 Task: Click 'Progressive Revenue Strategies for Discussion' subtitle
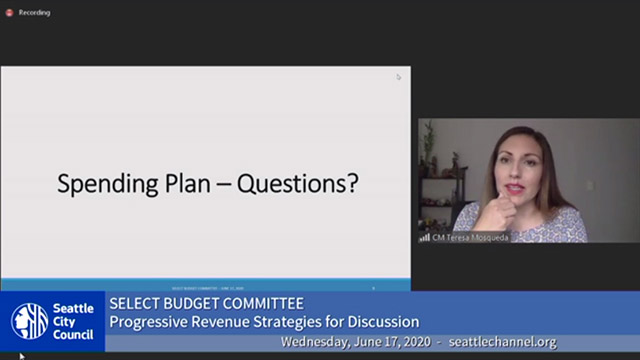264,322
